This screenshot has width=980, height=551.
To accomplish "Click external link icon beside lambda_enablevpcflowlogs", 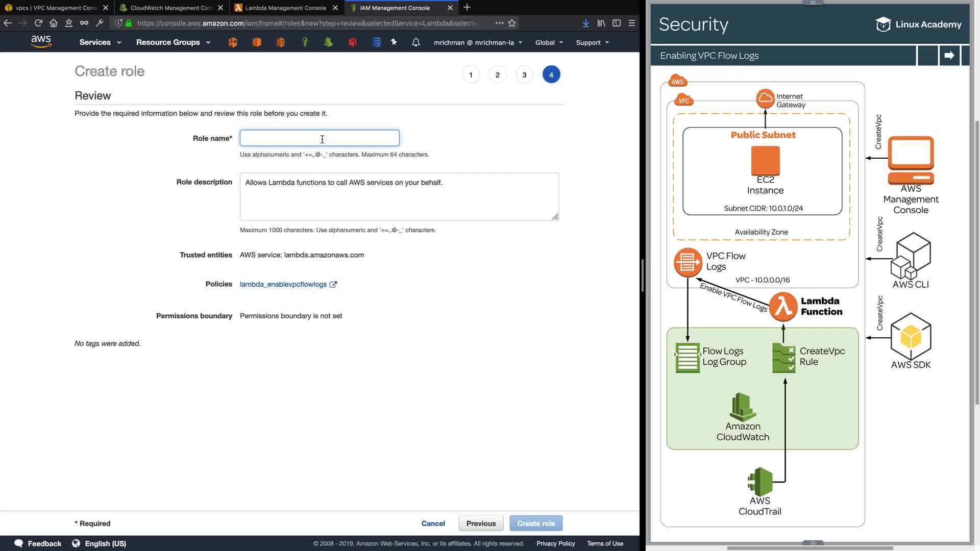I will 333,285.
